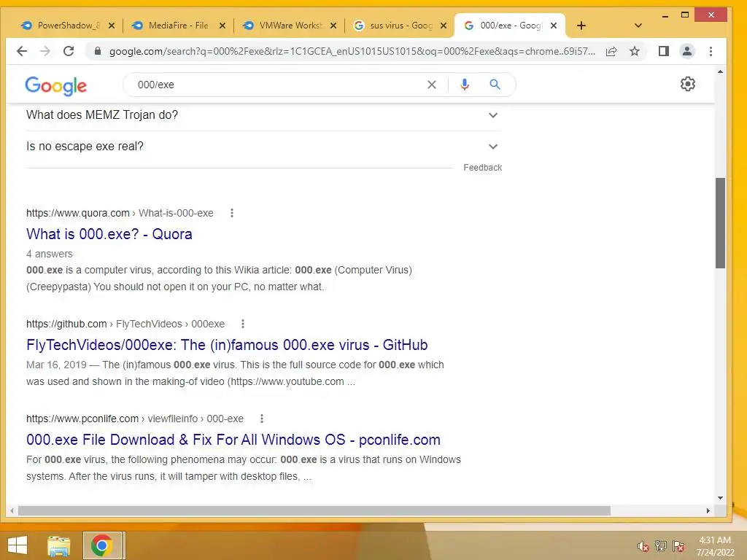The width and height of the screenshot is (747, 560).
Task: Start voice search with the microphone
Action: point(465,85)
